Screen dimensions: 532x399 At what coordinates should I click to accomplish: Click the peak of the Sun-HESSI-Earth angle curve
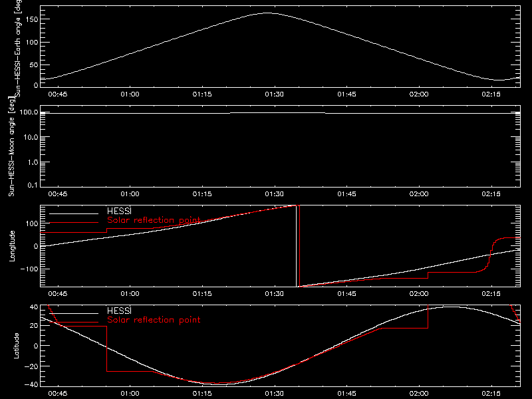tap(268, 13)
